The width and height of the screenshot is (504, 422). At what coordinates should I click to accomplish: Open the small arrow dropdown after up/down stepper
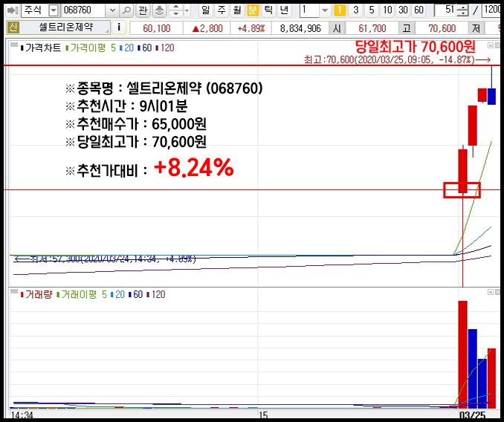click(187, 10)
